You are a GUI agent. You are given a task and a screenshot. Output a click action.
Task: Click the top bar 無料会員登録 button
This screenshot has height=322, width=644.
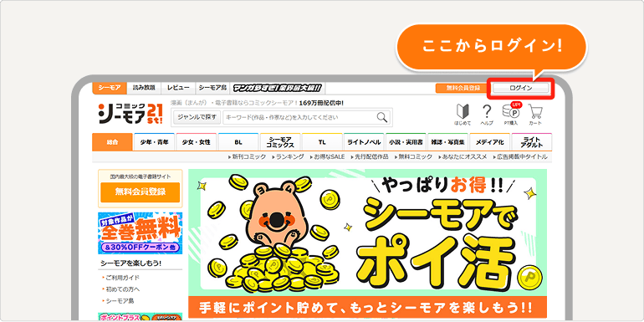tap(463, 88)
